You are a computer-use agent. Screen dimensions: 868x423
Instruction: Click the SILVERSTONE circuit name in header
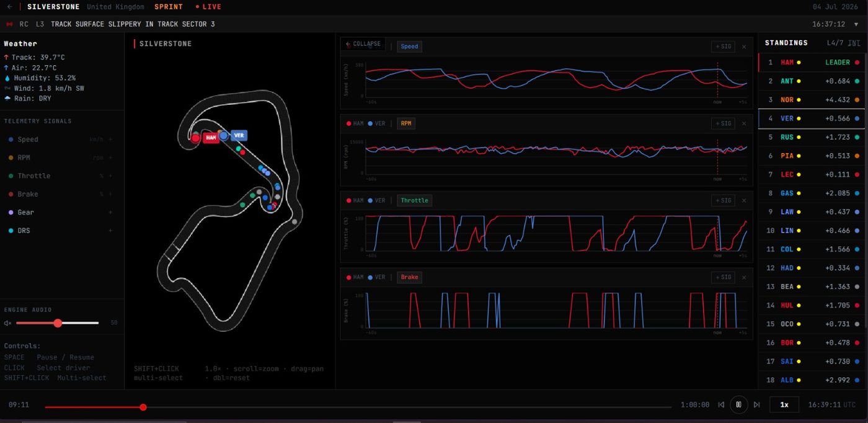[x=53, y=7]
